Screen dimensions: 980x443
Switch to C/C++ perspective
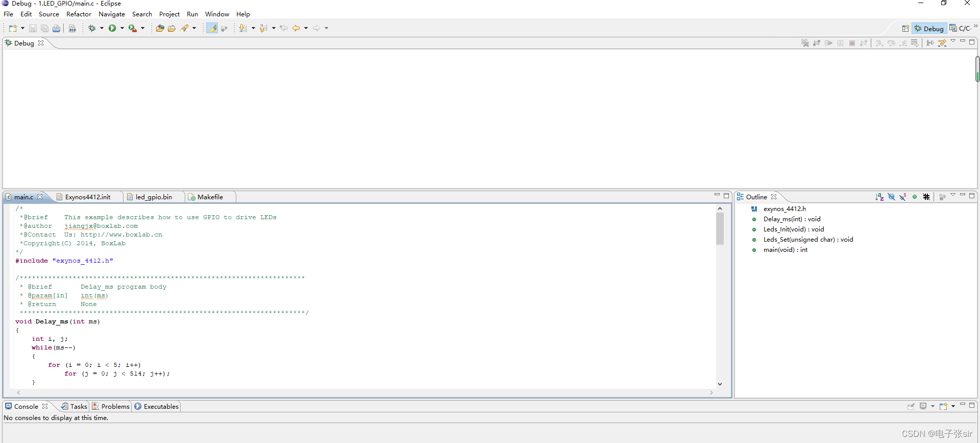tap(960, 29)
